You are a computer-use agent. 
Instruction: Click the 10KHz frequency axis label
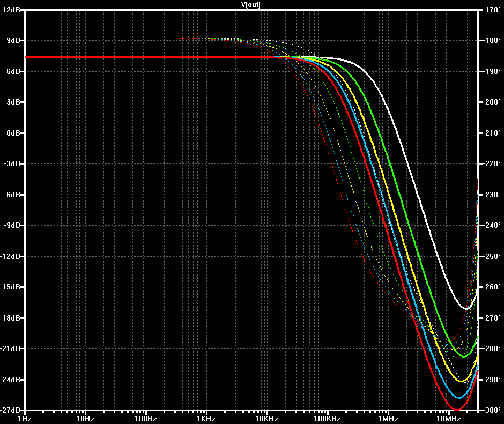coord(266,419)
